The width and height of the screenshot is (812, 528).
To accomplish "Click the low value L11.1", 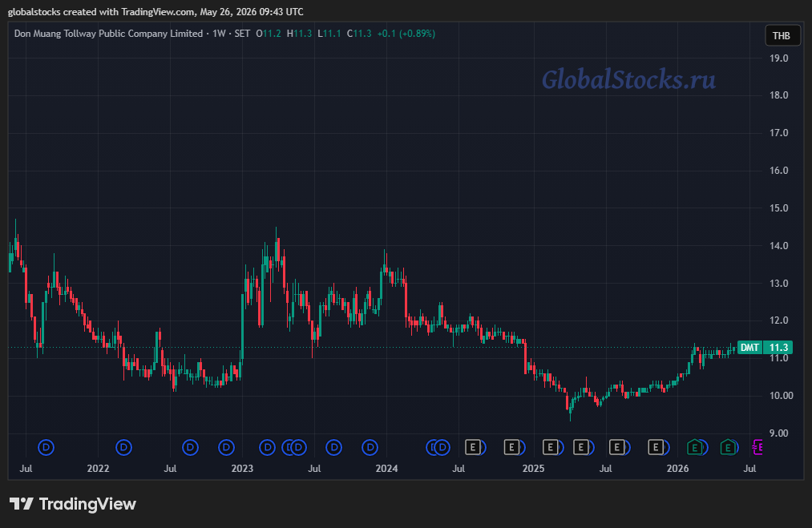I will click(x=329, y=34).
